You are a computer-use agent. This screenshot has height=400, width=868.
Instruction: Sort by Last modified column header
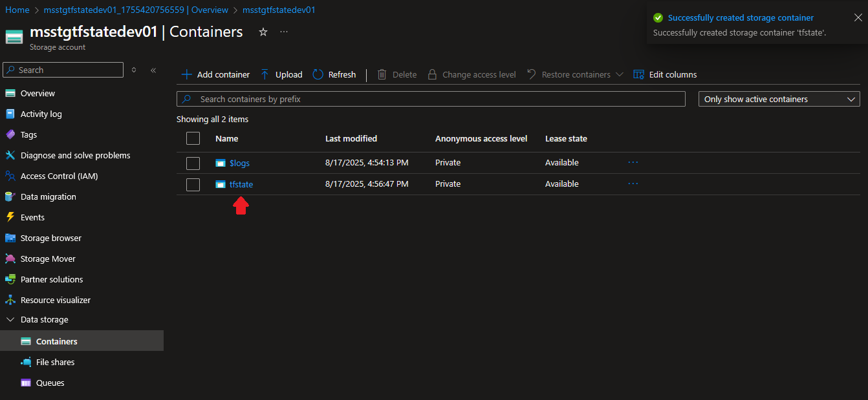[x=351, y=138]
